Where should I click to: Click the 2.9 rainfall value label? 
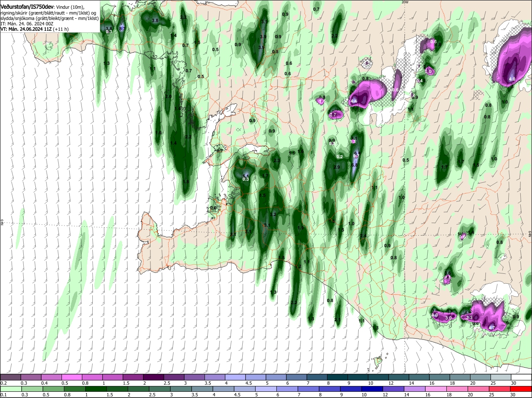337,167
